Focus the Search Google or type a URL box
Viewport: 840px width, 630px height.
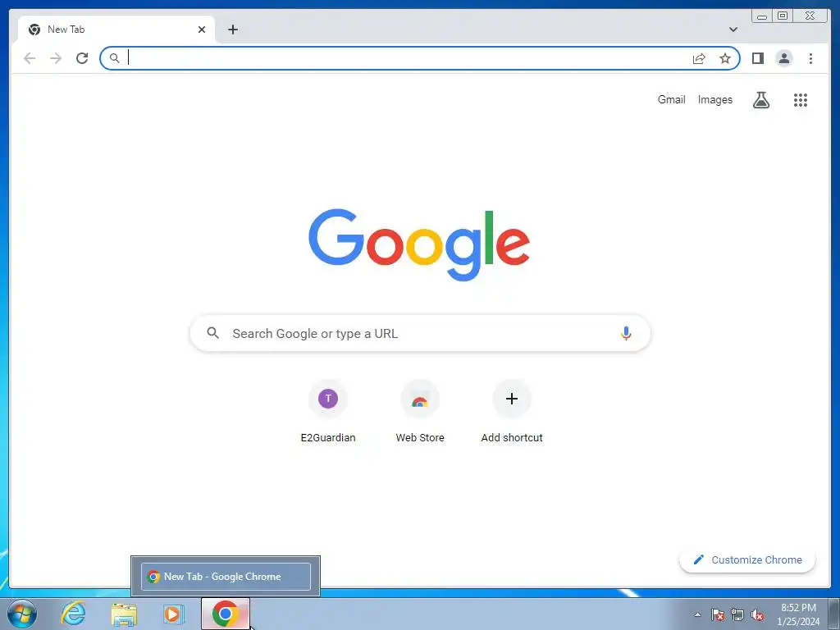pyautogui.click(x=420, y=333)
